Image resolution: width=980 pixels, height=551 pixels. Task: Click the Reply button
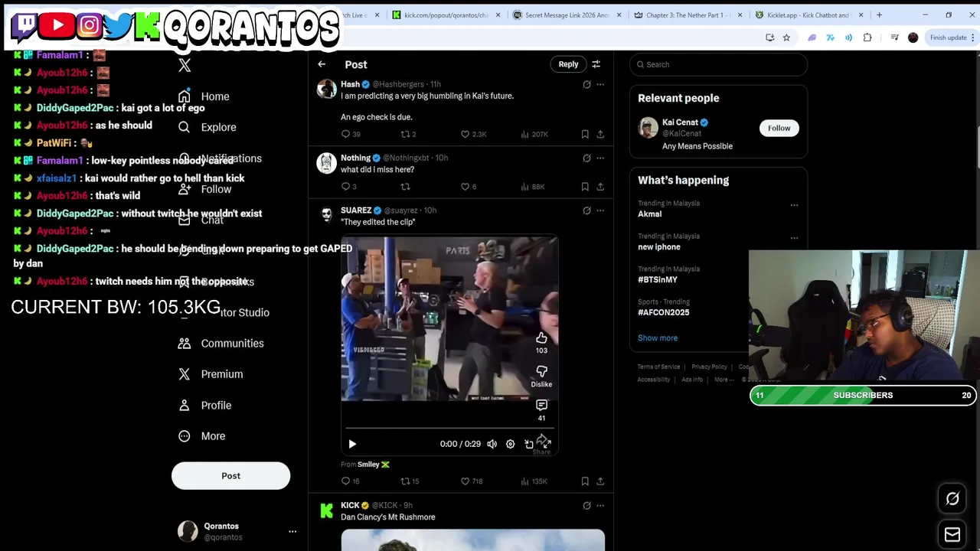[568, 64]
